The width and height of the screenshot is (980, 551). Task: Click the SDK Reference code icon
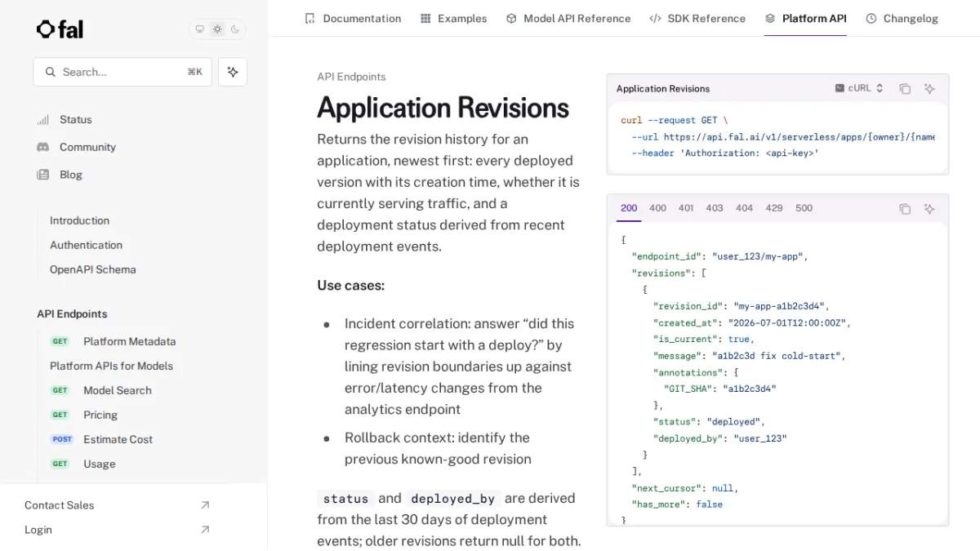pyautogui.click(x=655, y=18)
